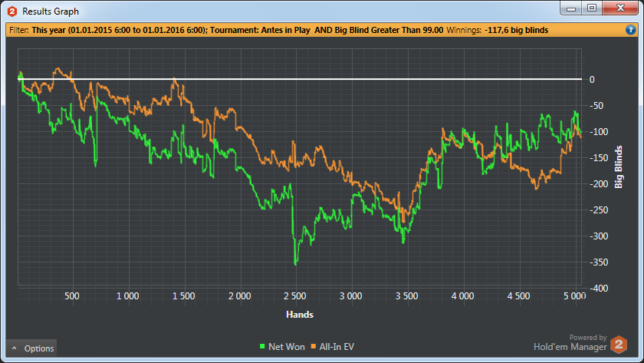The height and width of the screenshot is (363, 644).
Task: Close the Results Graph window
Action: tap(619, 8)
